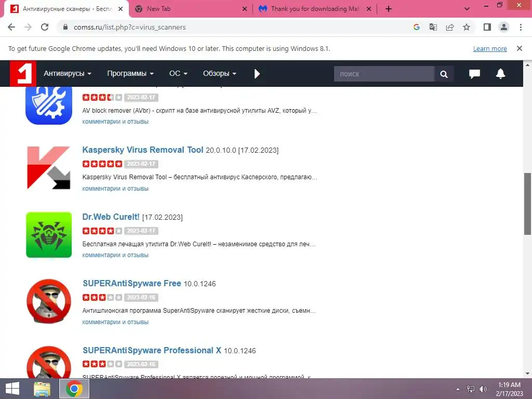
Task: Click the scrollbar down arrow
Action: point(528,374)
